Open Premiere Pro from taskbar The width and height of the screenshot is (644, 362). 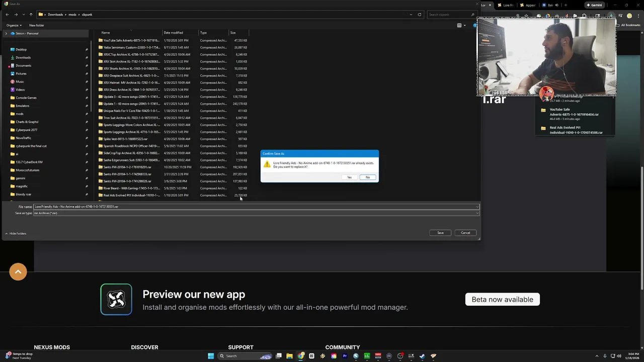point(345,356)
